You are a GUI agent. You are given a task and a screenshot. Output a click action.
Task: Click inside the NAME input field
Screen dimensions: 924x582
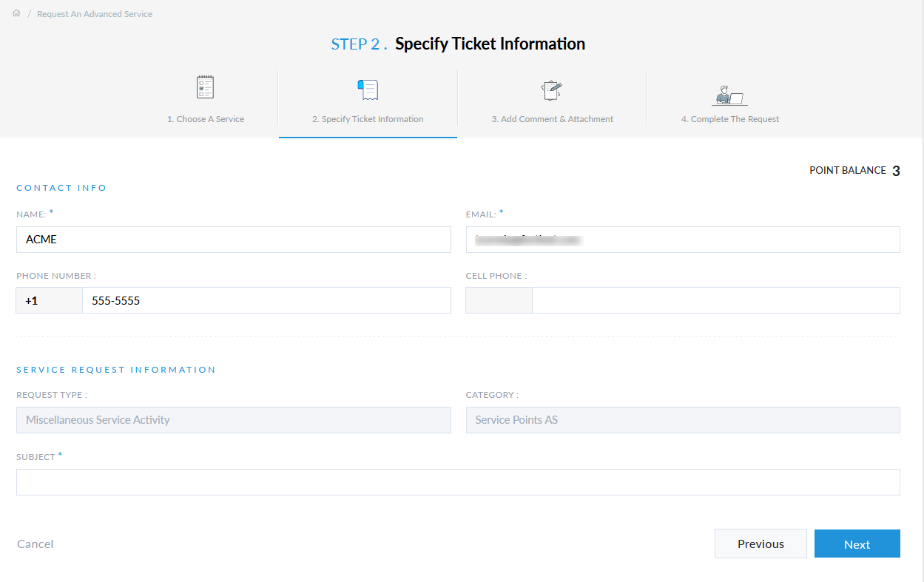[233, 239]
